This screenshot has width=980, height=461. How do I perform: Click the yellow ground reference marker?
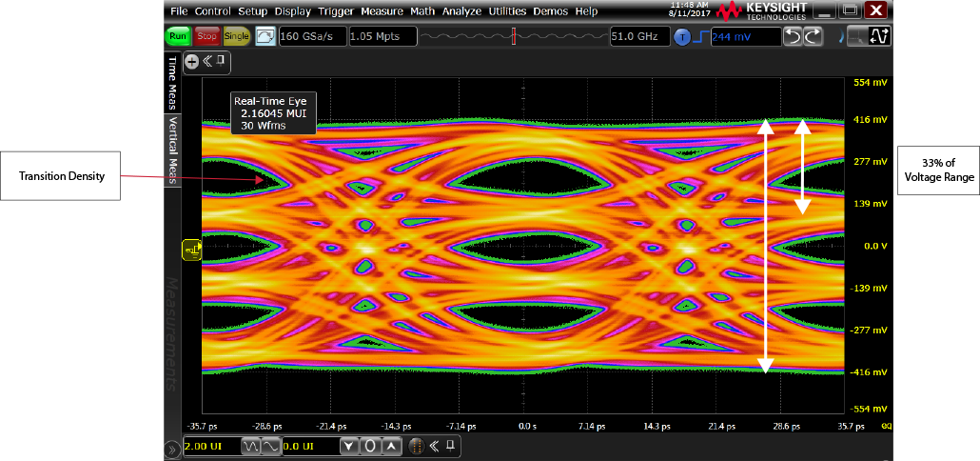[x=191, y=250]
